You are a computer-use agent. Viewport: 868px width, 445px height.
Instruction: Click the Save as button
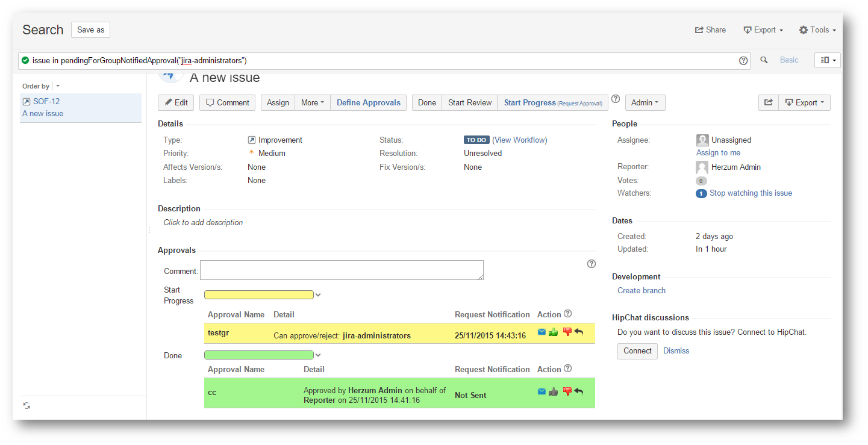pyautogui.click(x=90, y=30)
